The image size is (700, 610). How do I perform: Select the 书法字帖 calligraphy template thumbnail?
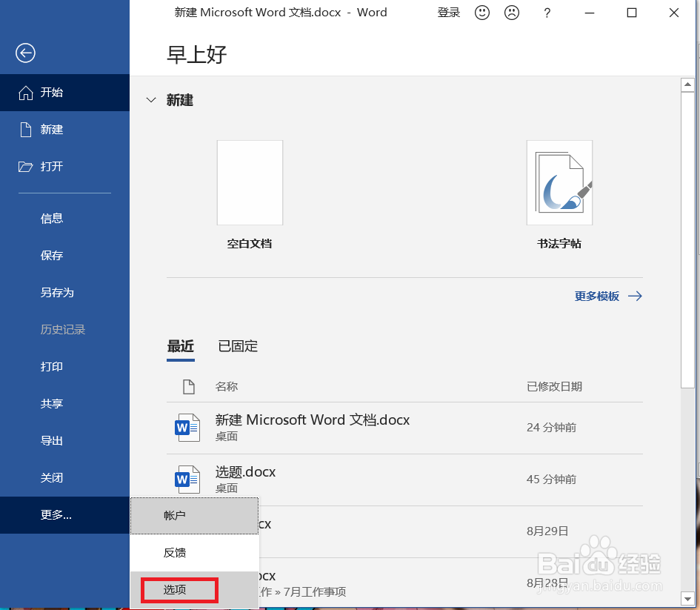[559, 182]
